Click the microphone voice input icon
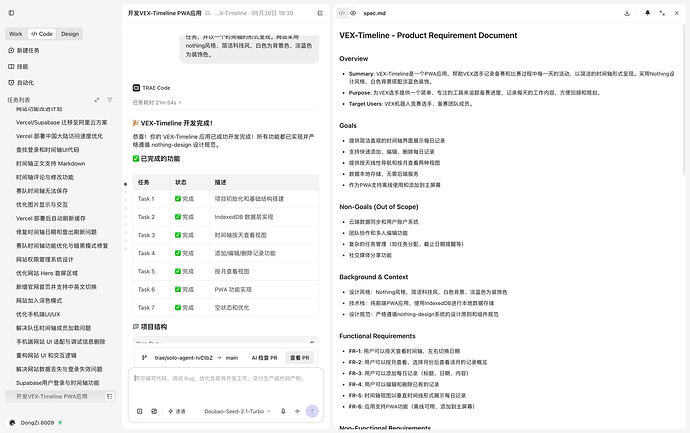The width and height of the screenshot is (690, 433). [x=283, y=411]
